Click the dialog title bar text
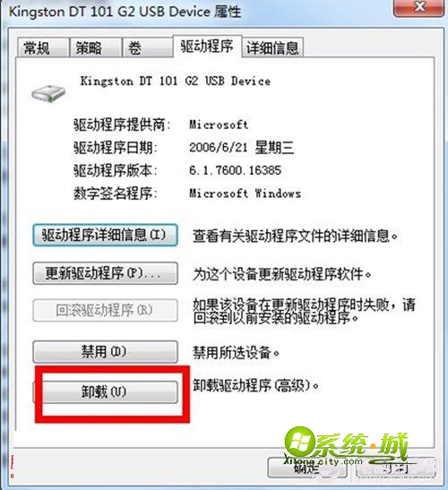 pos(125,12)
